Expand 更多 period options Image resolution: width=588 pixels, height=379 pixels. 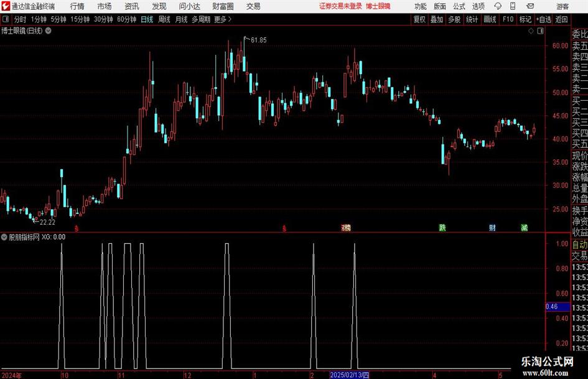(223, 19)
